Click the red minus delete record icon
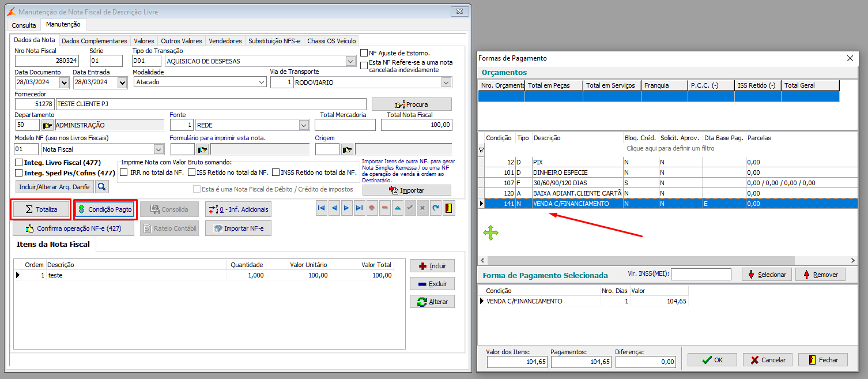 (385, 208)
